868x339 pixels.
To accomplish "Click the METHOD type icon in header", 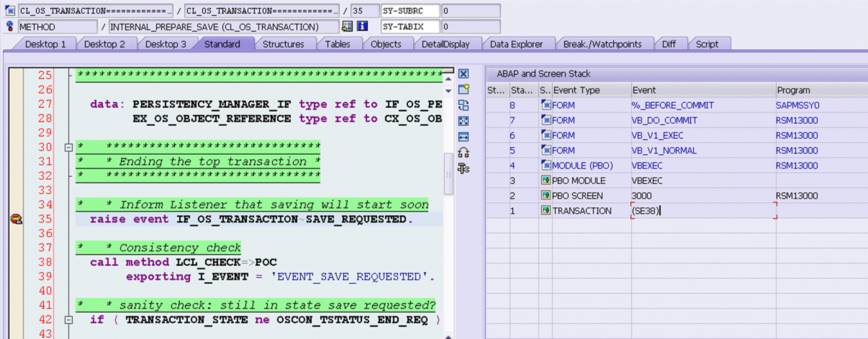I will (x=10, y=26).
